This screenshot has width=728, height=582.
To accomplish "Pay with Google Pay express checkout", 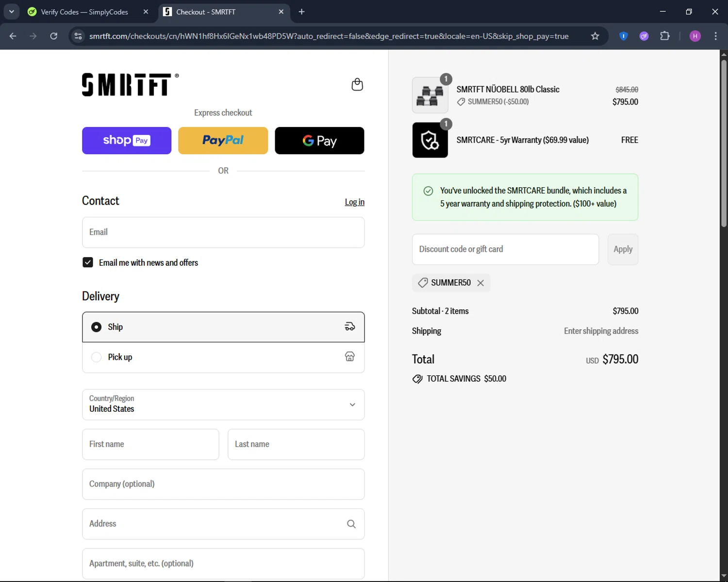I will pos(319,141).
